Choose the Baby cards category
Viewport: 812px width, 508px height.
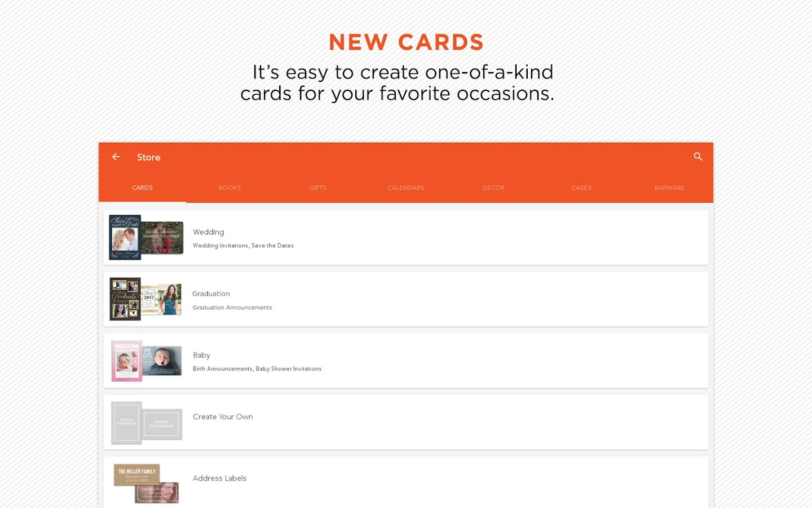(x=406, y=361)
